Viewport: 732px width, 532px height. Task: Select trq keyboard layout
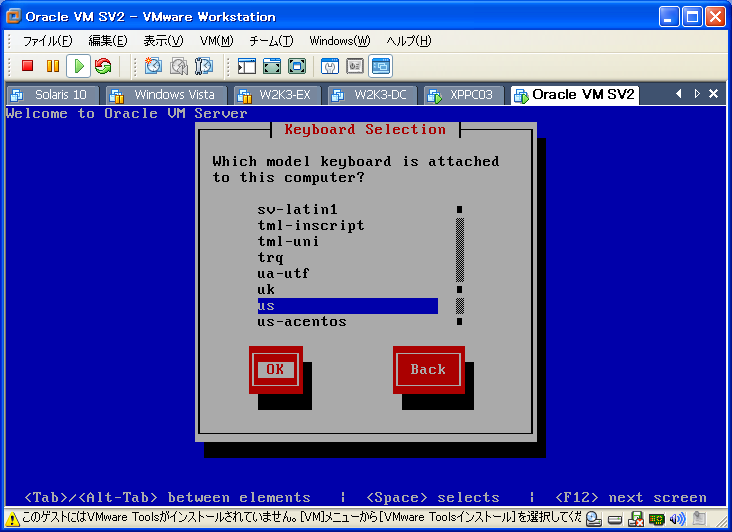tap(348, 258)
